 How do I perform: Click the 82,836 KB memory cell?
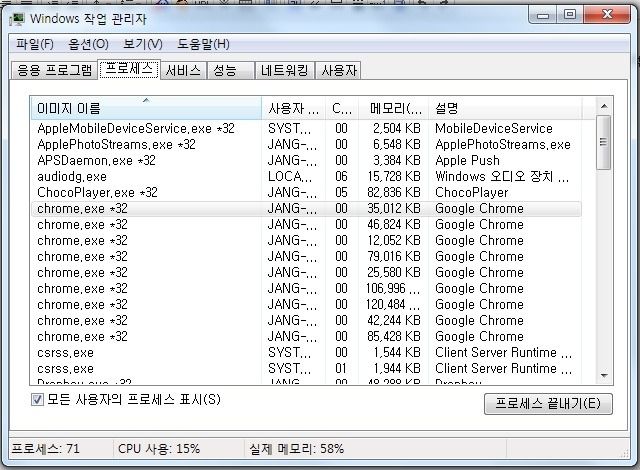coord(394,193)
